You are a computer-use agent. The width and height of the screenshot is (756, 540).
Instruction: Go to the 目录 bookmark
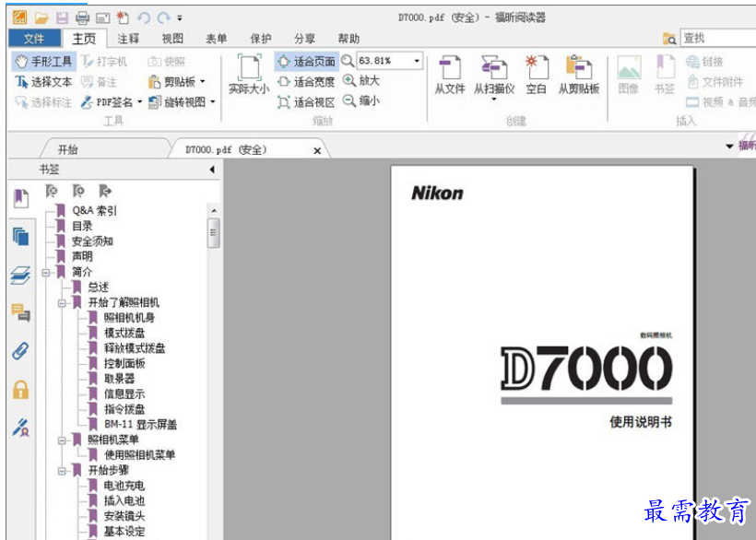82,226
